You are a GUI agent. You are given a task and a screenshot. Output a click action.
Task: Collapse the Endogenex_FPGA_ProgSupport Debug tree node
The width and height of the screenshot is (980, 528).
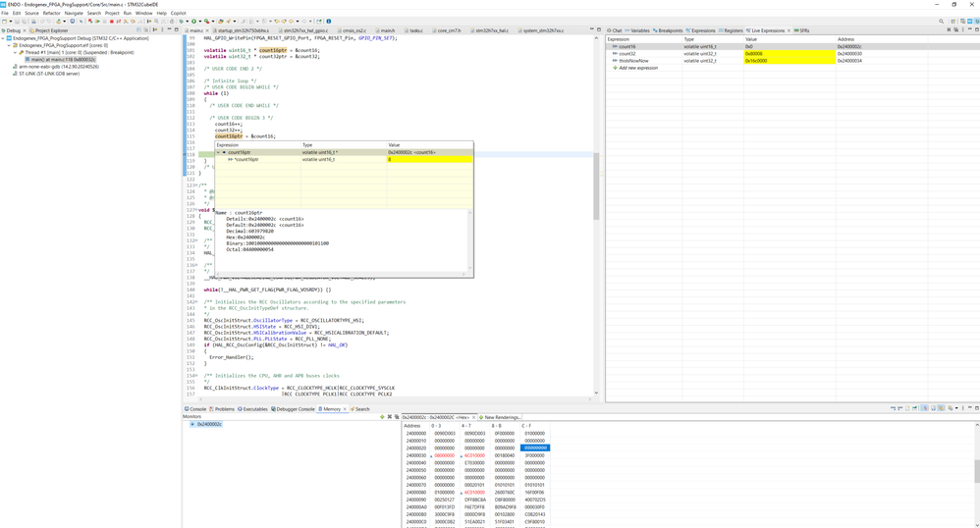point(3,38)
